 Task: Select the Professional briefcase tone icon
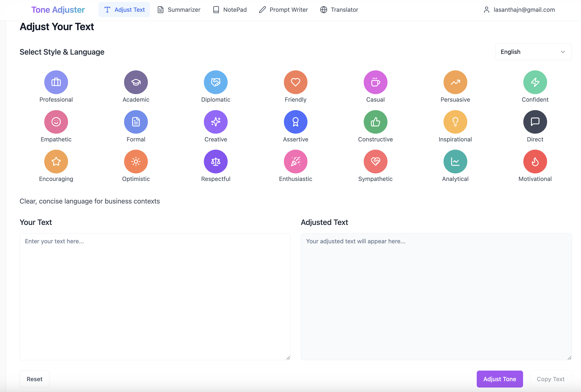tap(56, 82)
